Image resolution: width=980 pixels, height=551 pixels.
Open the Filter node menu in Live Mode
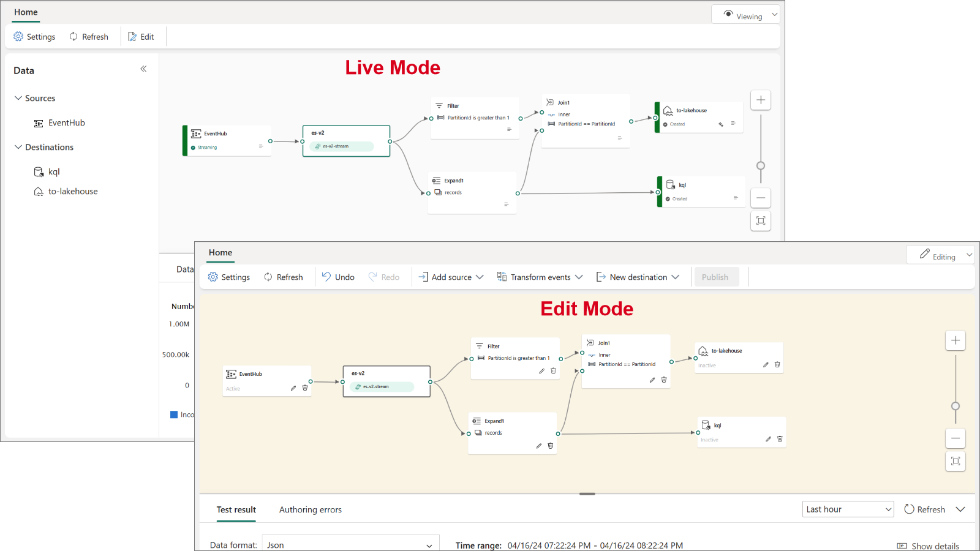(x=509, y=129)
